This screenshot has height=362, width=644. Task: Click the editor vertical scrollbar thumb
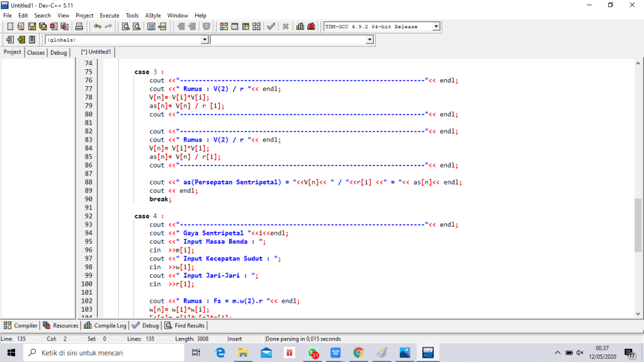pos(638,223)
